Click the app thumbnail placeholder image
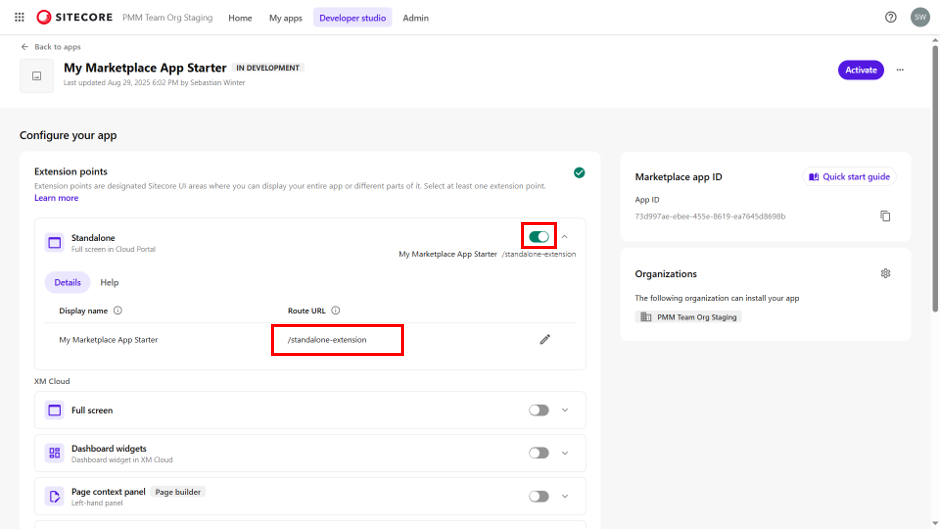Screen dimensions: 940x529 (37, 76)
